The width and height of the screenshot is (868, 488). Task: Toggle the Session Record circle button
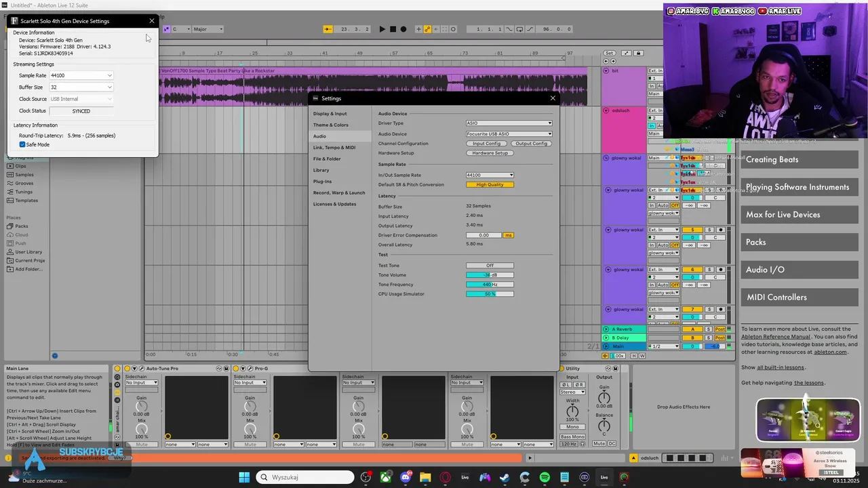click(x=453, y=29)
